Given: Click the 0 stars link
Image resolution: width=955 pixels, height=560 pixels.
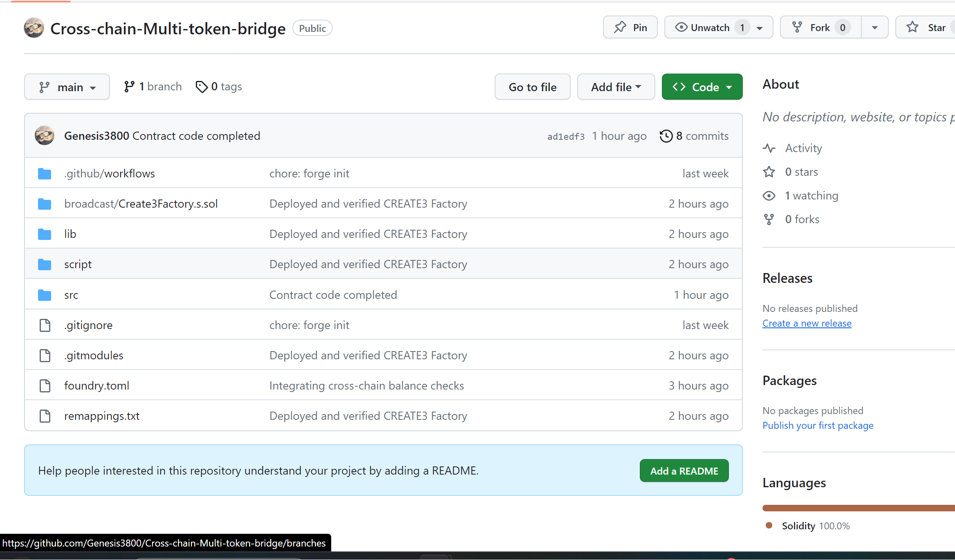Looking at the screenshot, I should (801, 172).
